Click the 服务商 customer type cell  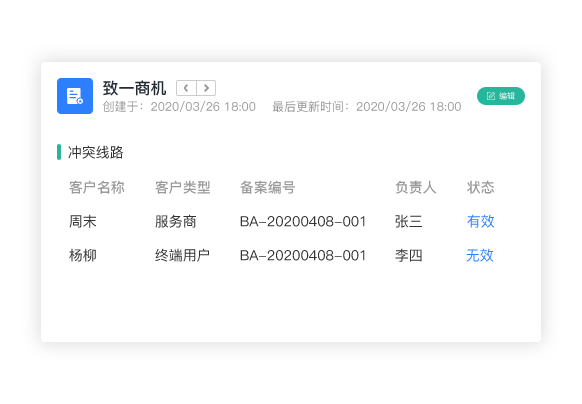tap(176, 222)
